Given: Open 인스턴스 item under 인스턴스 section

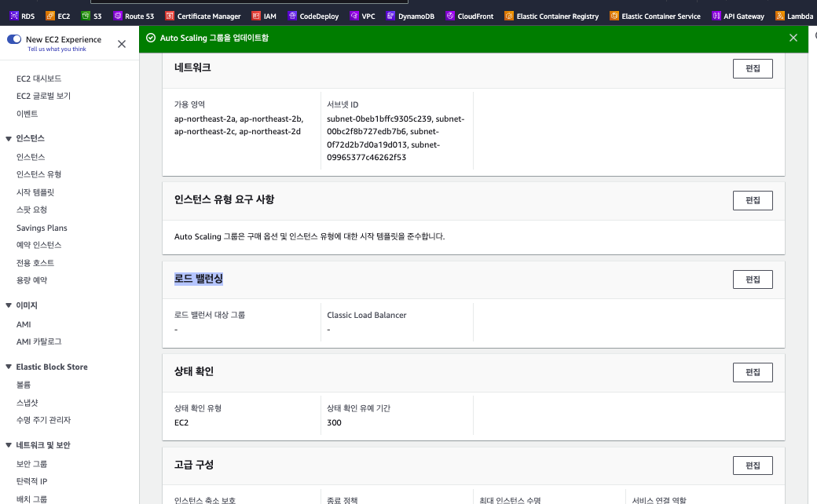Looking at the screenshot, I should [x=31, y=157].
